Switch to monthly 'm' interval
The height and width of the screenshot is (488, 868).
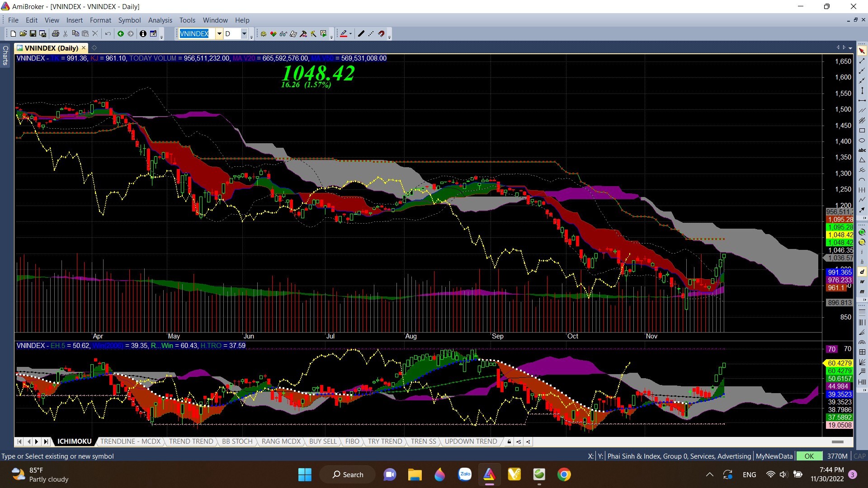[862, 291]
